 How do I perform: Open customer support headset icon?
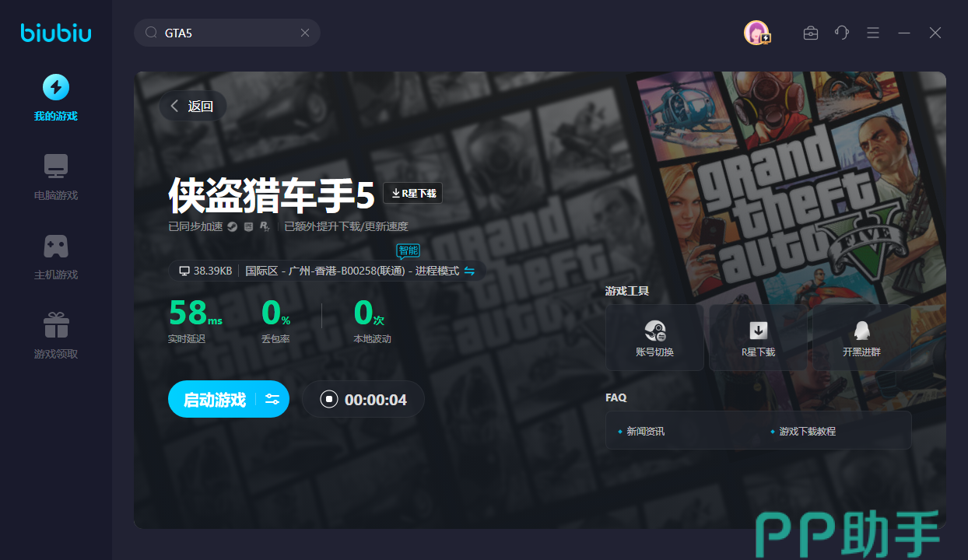coord(841,33)
